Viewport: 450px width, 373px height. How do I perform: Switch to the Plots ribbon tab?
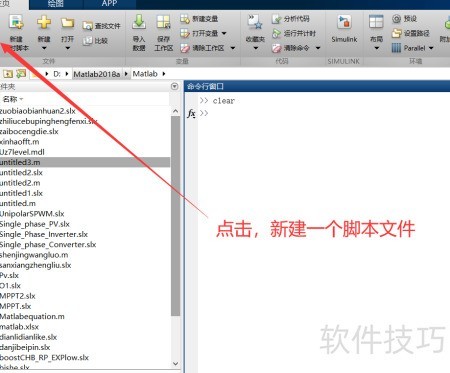[55, 4]
